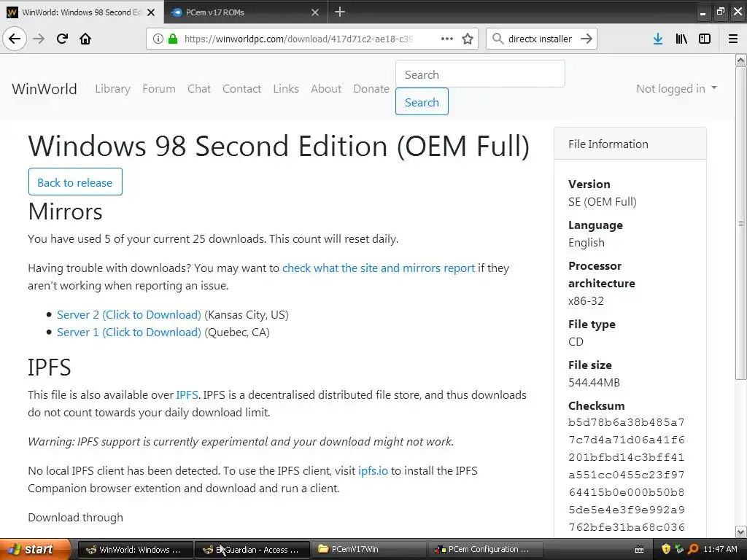
Task: Open the Donate nav item
Action: [371, 88]
